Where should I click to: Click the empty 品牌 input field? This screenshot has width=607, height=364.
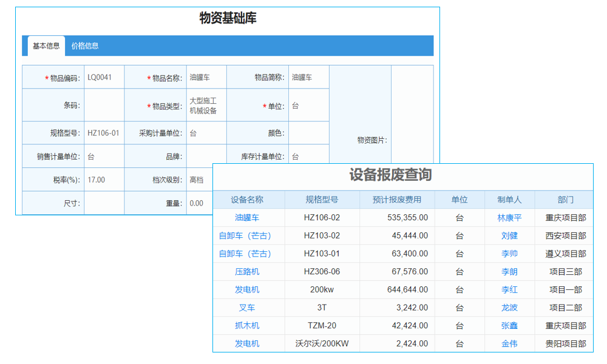pyautogui.click(x=205, y=155)
